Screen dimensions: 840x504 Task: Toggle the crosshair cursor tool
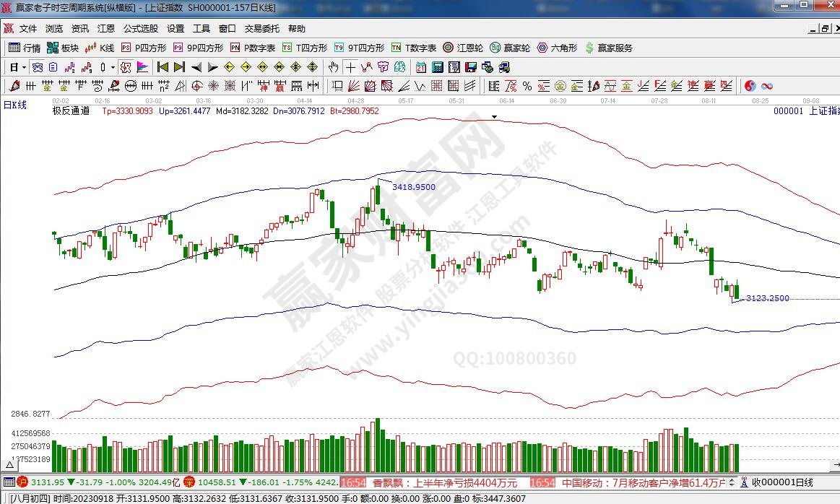[350, 67]
